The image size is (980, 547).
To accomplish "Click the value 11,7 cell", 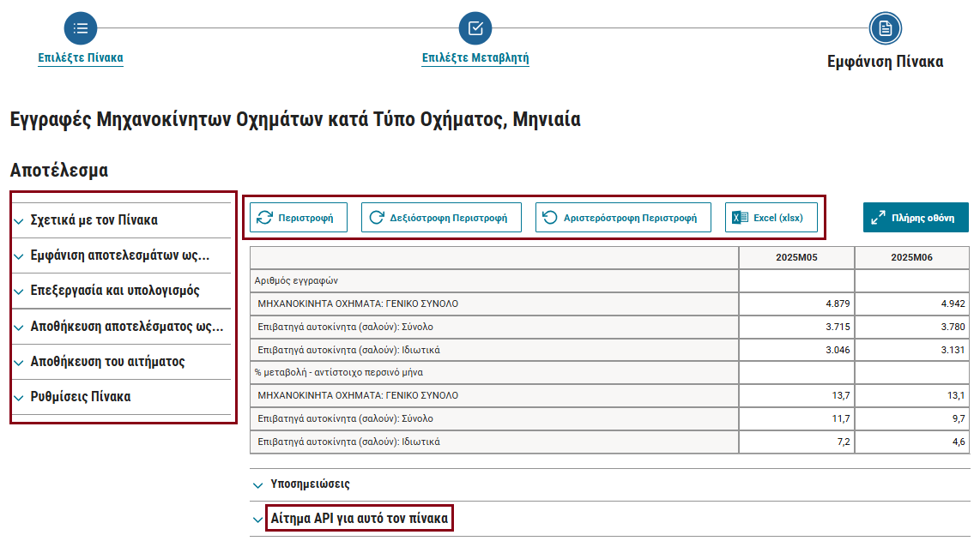I will click(796, 419).
